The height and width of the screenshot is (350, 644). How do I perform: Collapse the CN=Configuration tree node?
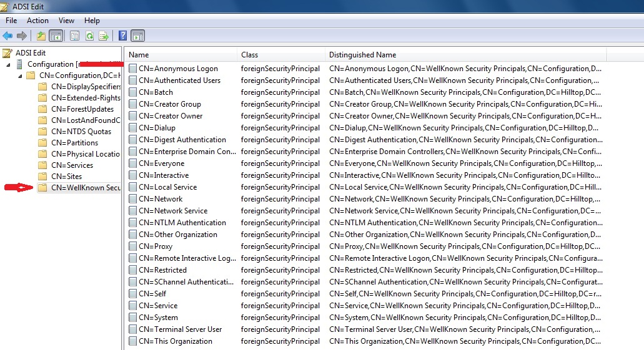tap(21, 75)
